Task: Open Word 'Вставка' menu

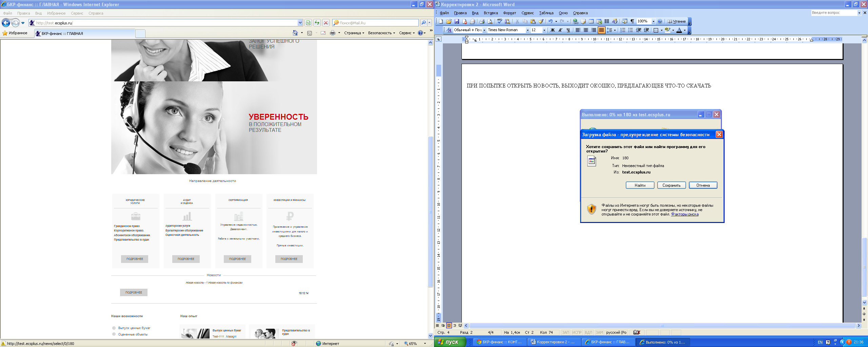Action: (x=491, y=13)
